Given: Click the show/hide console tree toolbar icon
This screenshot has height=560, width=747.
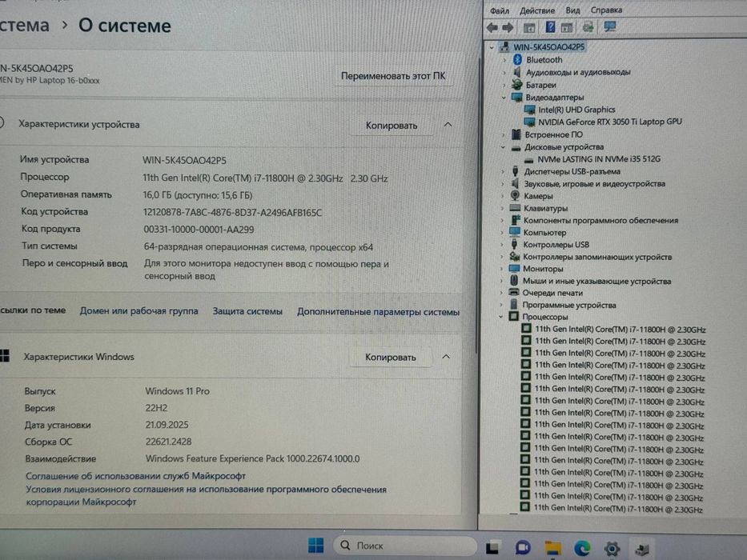Looking at the screenshot, I should click(528, 28).
